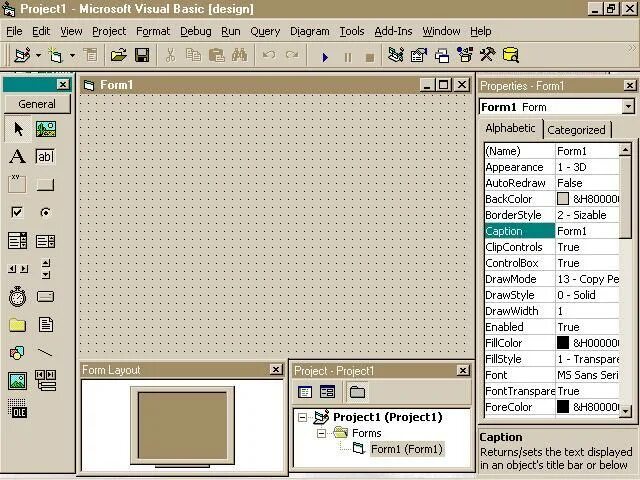Click the Find binoculars icon

240,55
